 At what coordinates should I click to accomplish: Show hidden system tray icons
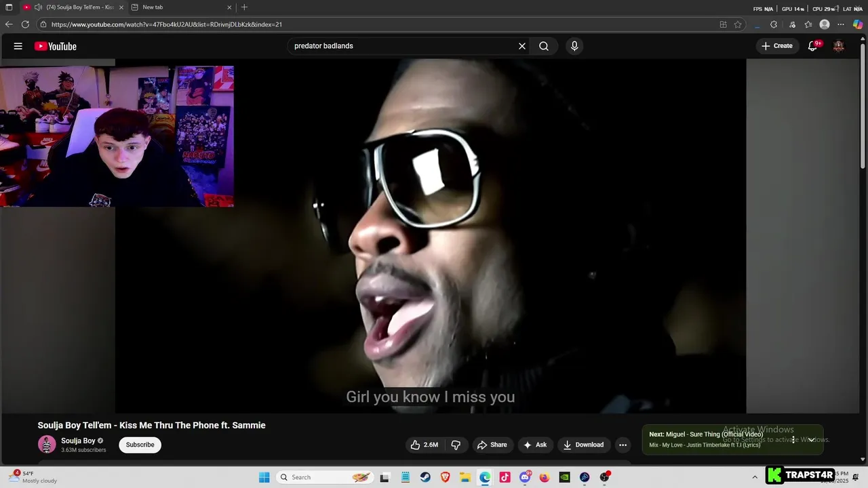point(755,477)
